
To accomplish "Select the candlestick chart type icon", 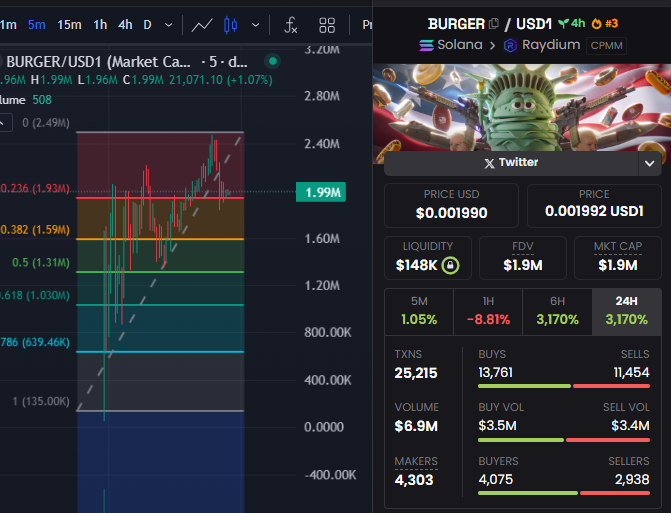I will [231, 25].
